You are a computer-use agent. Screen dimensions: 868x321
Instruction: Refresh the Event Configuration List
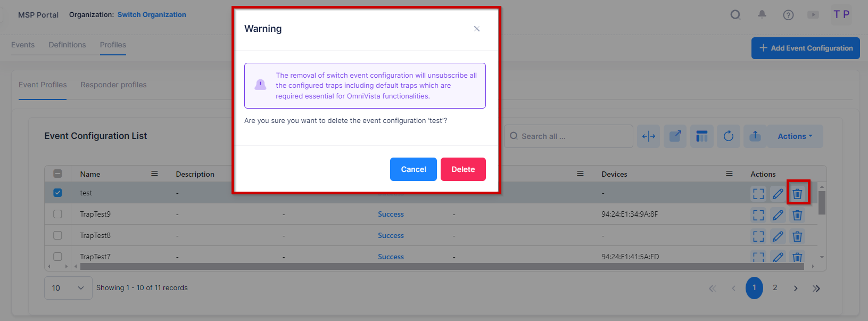(x=728, y=136)
